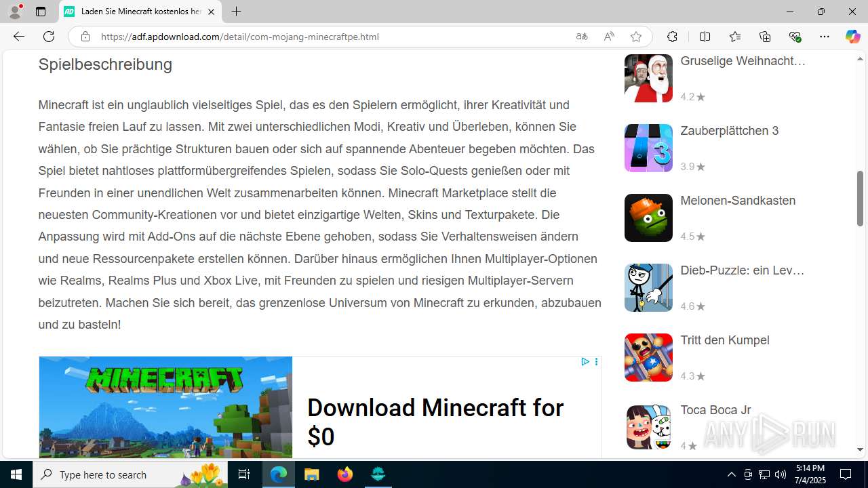Open Tritt den Kumpel title link

725,340
